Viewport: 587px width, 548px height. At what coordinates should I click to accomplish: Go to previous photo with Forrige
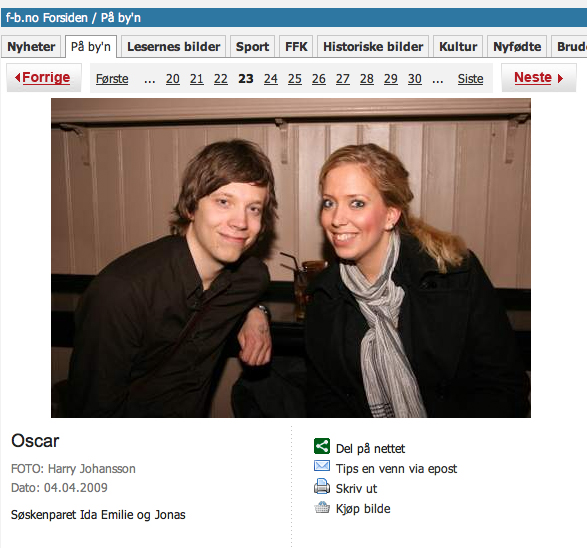[44, 77]
